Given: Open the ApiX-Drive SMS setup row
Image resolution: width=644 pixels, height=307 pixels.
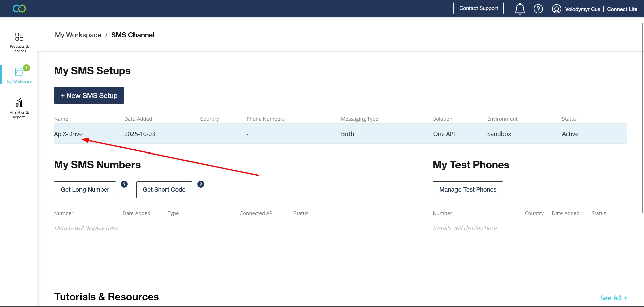Looking at the screenshot, I should click(x=68, y=134).
